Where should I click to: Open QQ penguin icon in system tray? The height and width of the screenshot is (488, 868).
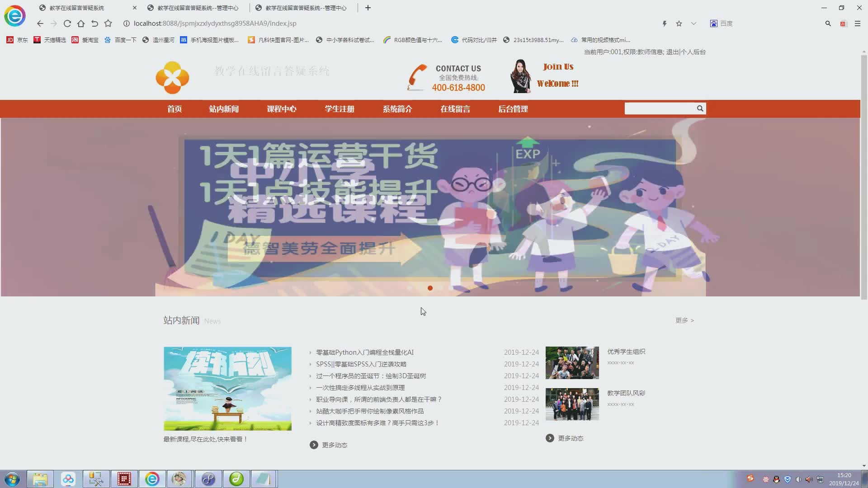(x=776, y=479)
